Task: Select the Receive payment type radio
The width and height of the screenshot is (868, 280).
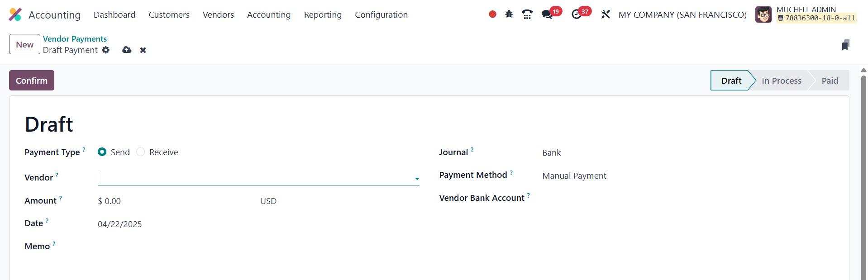Action: tap(141, 152)
